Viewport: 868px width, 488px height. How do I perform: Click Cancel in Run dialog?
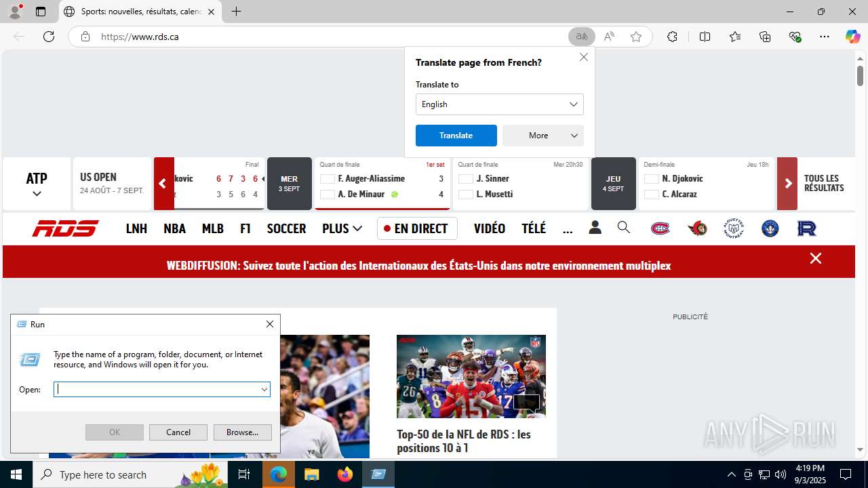click(178, 432)
